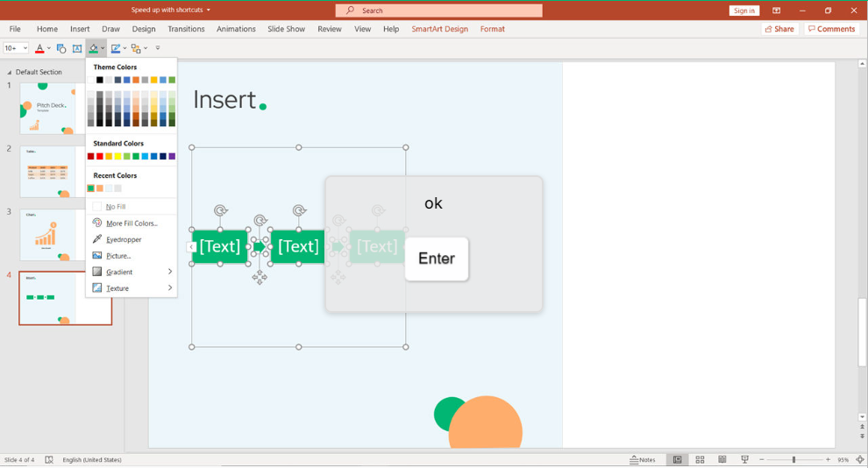This screenshot has width=868, height=468.
Task: Expand the Texture submenu
Action: 132,288
